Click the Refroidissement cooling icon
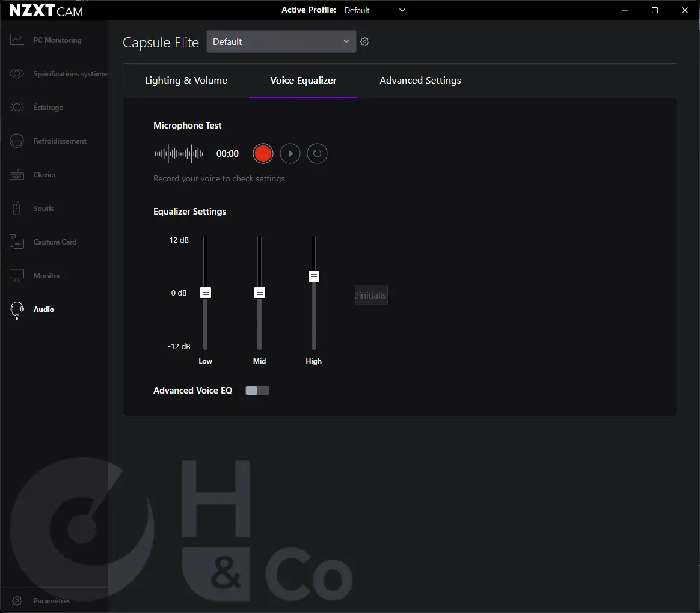 tap(17, 141)
